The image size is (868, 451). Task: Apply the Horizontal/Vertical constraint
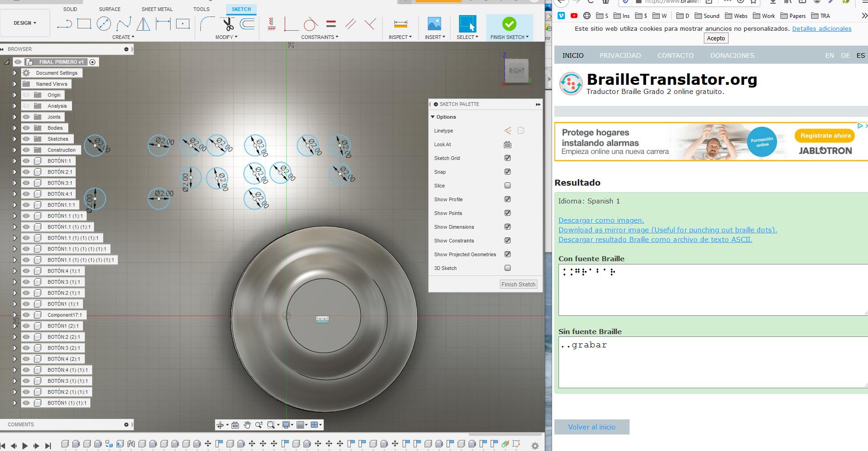click(x=271, y=24)
